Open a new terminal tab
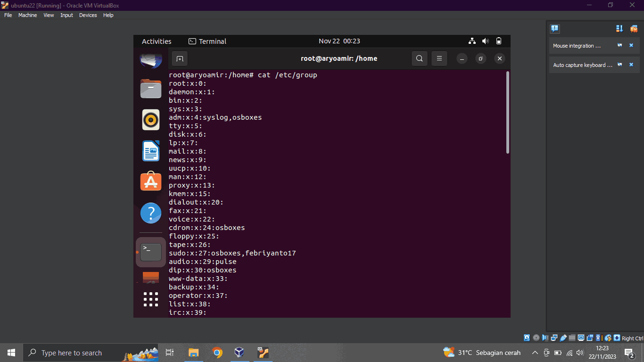Image resolution: width=644 pixels, height=362 pixels. [180, 58]
